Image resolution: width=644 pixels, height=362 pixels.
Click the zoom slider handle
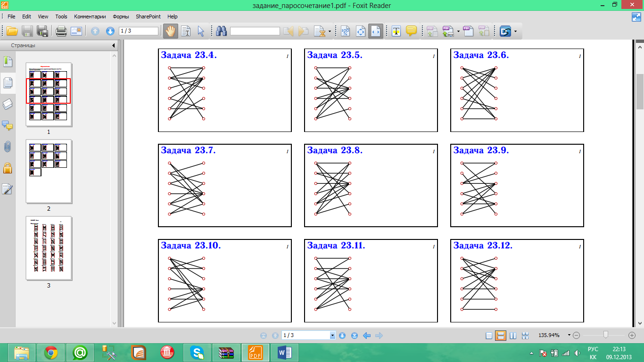click(605, 335)
